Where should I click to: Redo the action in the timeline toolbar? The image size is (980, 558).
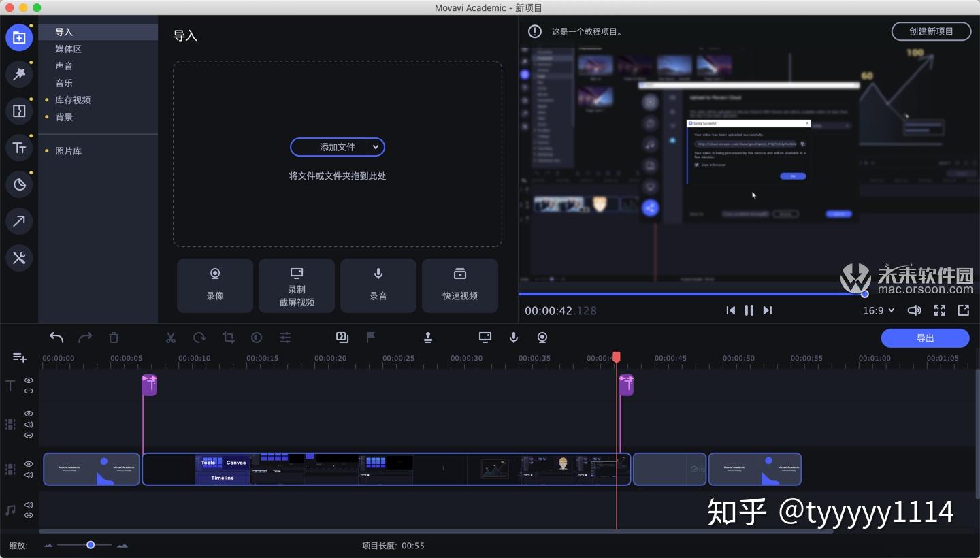pyautogui.click(x=85, y=338)
